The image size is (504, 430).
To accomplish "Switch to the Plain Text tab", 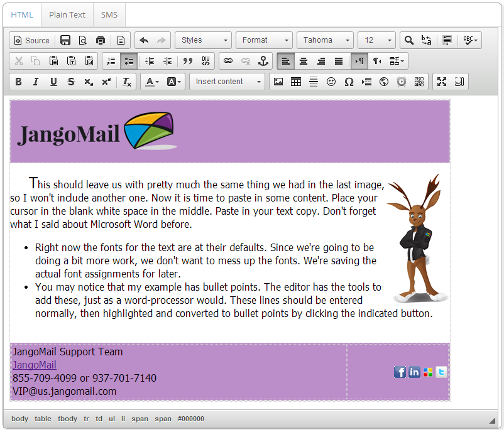I will click(x=67, y=14).
